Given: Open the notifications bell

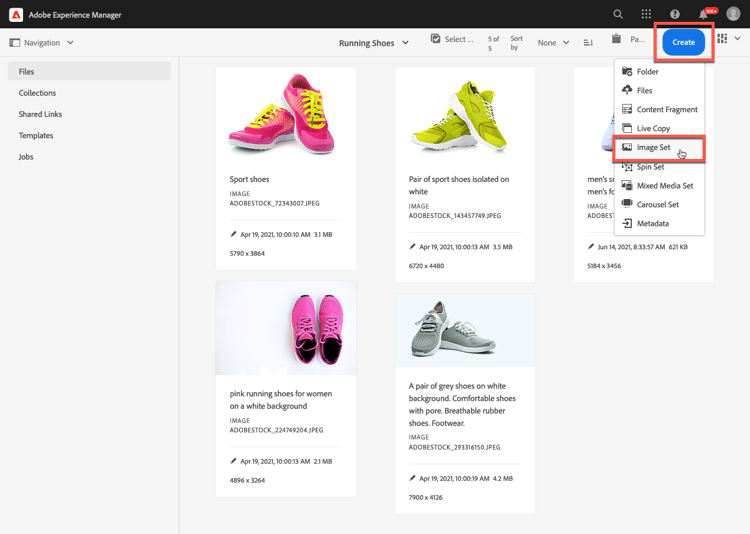Looking at the screenshot, I should [704, 14].
